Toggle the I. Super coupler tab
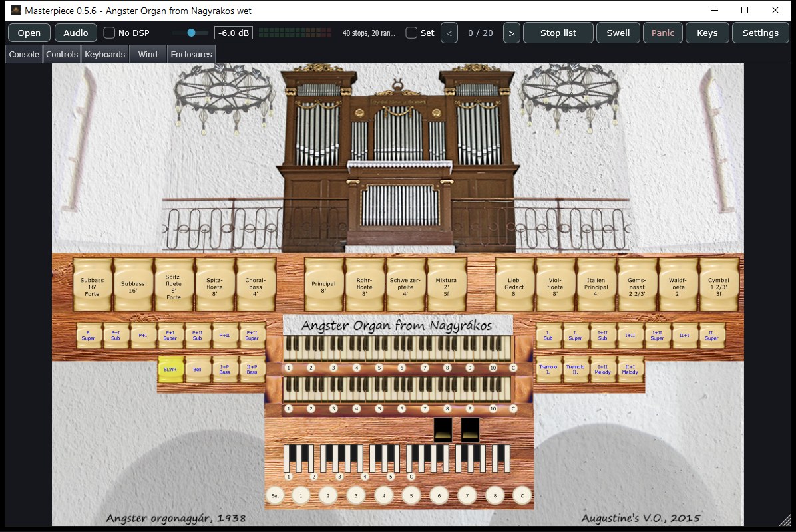796x532 pixels. pos(575,336)
